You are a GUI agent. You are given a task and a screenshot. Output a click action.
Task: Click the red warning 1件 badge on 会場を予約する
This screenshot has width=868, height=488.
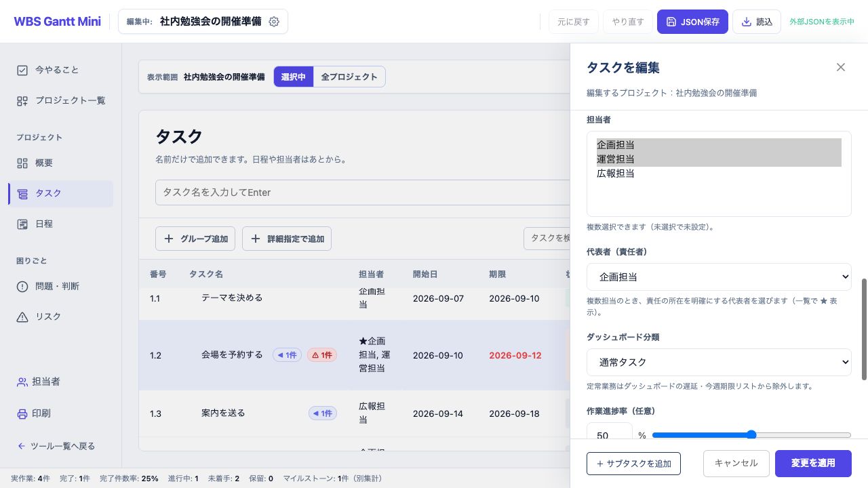(x=322, y=354)
